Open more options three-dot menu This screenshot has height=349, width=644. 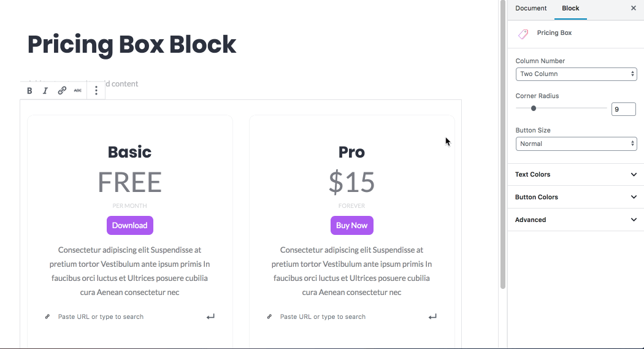tap(96, 91)
